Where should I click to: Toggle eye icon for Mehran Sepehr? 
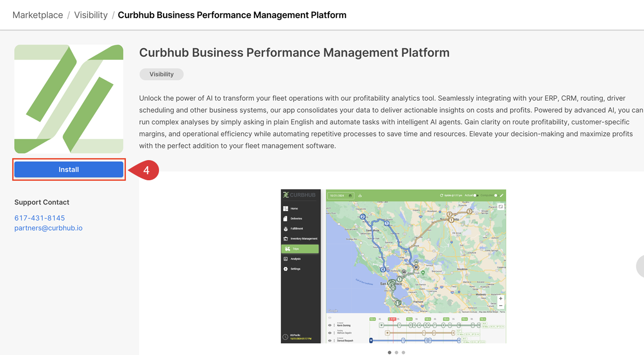tap(330, 333)
